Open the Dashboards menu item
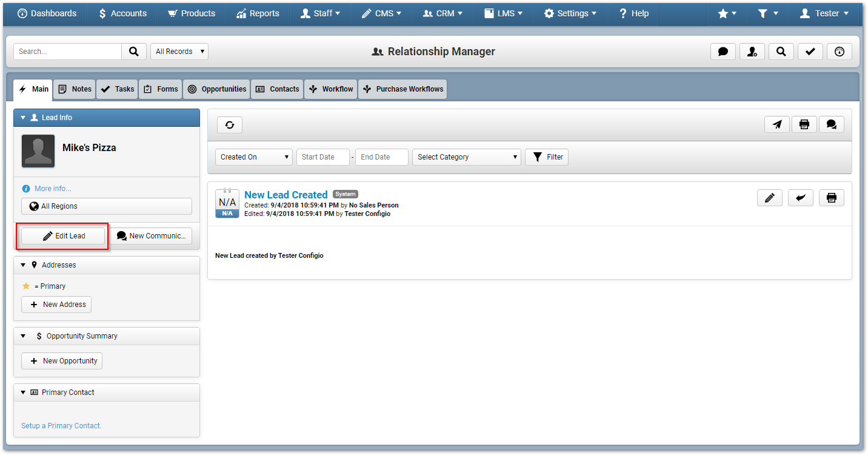Image resolution: width=868 pixels, height=455 pixels. coord(47,13)
